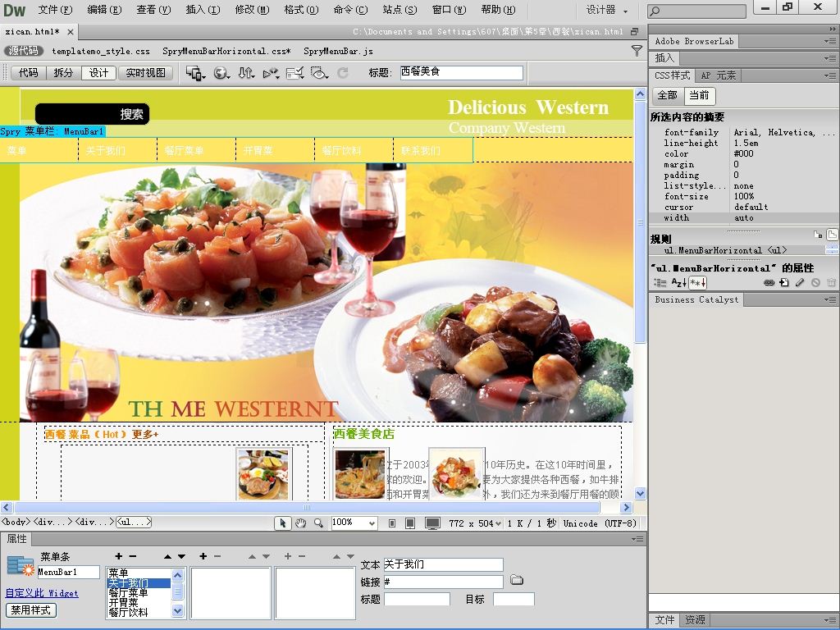Select the pointer tool in status bar
The image size is (840, 630).
(282, 523)
